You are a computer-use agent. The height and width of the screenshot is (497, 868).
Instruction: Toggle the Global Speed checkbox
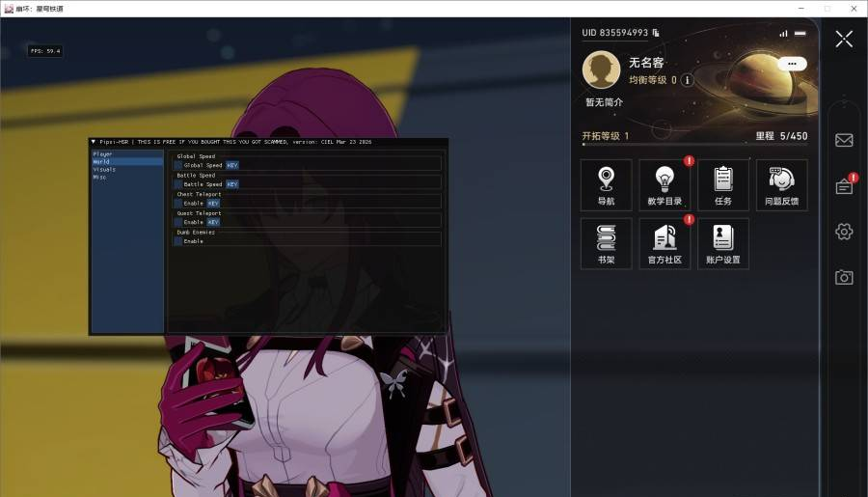click(x=178, y=165)
